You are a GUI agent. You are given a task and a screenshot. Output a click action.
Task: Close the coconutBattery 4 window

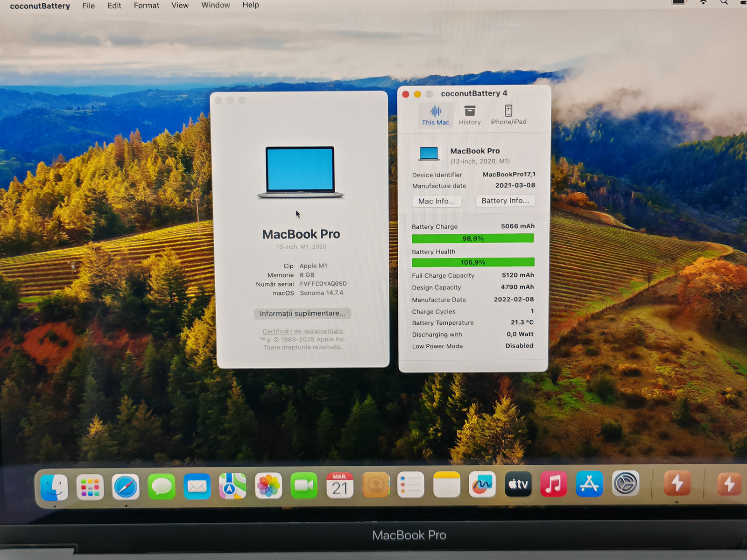click(406, 94)
